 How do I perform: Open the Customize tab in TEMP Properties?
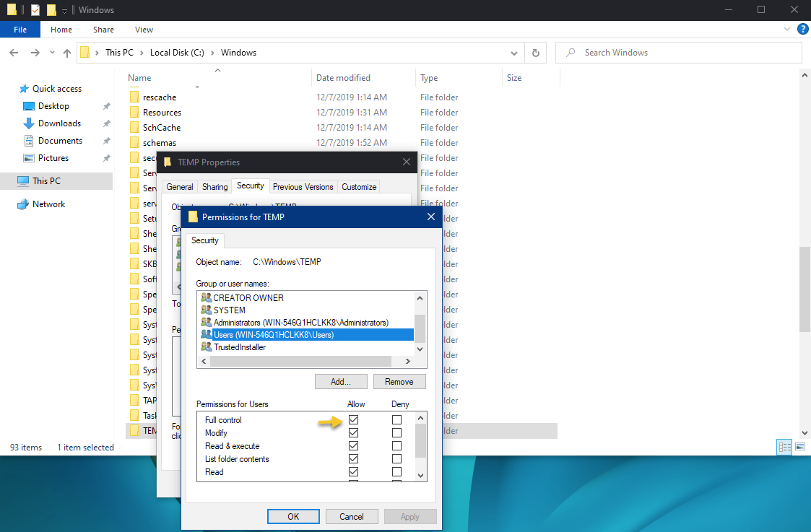pyautogui.click(x=359, y=187)
